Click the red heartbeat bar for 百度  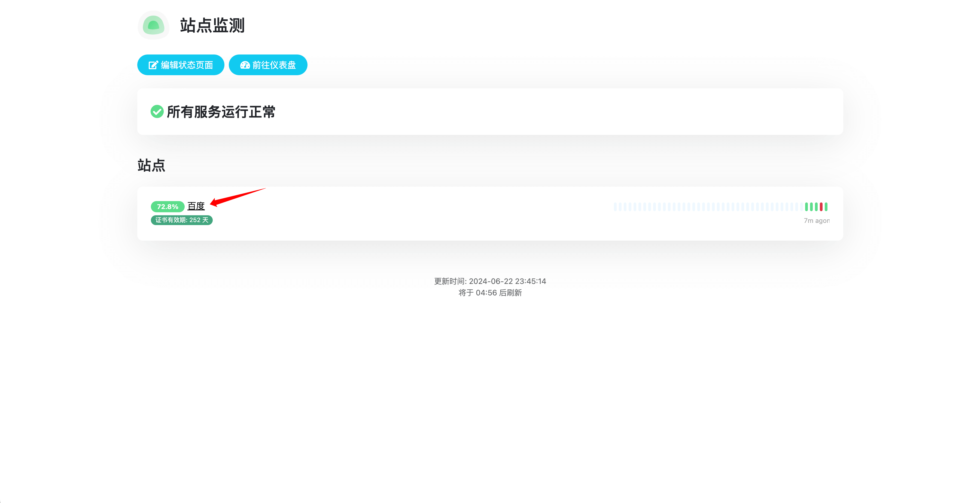tap(821, 207)
